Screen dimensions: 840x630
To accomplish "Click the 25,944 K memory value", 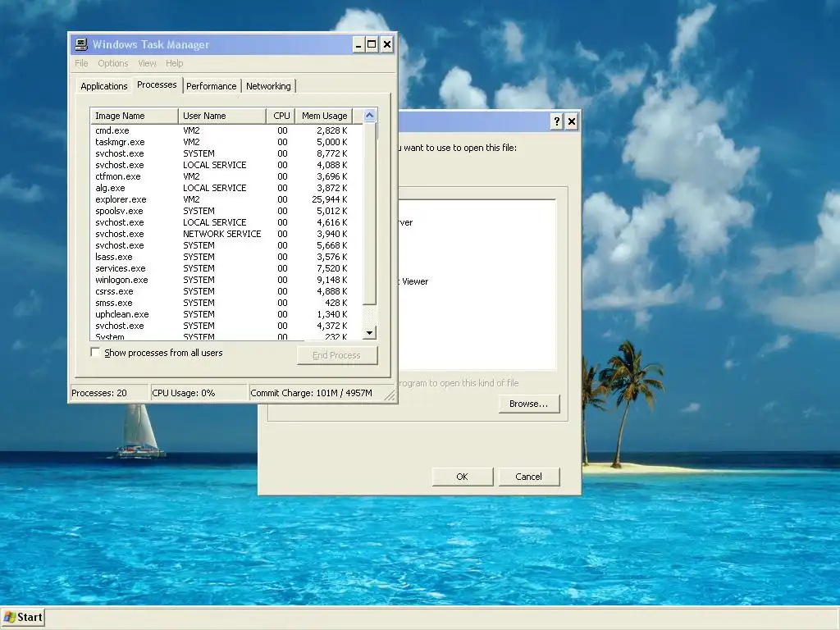I will pos(330,199).
